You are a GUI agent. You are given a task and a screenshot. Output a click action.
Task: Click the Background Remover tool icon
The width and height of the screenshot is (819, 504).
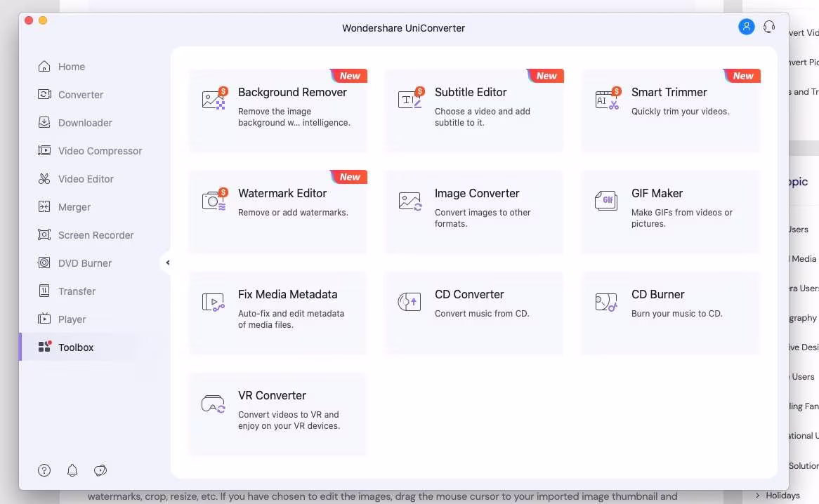[215, 98]
